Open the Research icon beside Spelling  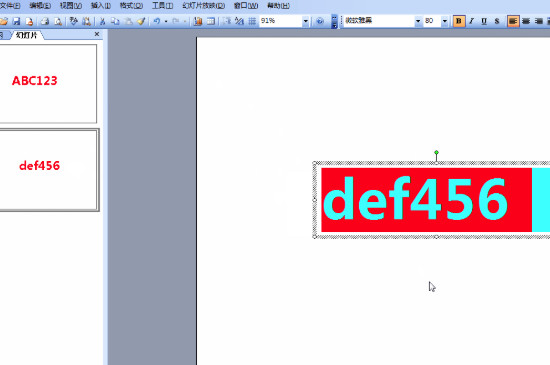pyautogui.click(x=86, y=21)
